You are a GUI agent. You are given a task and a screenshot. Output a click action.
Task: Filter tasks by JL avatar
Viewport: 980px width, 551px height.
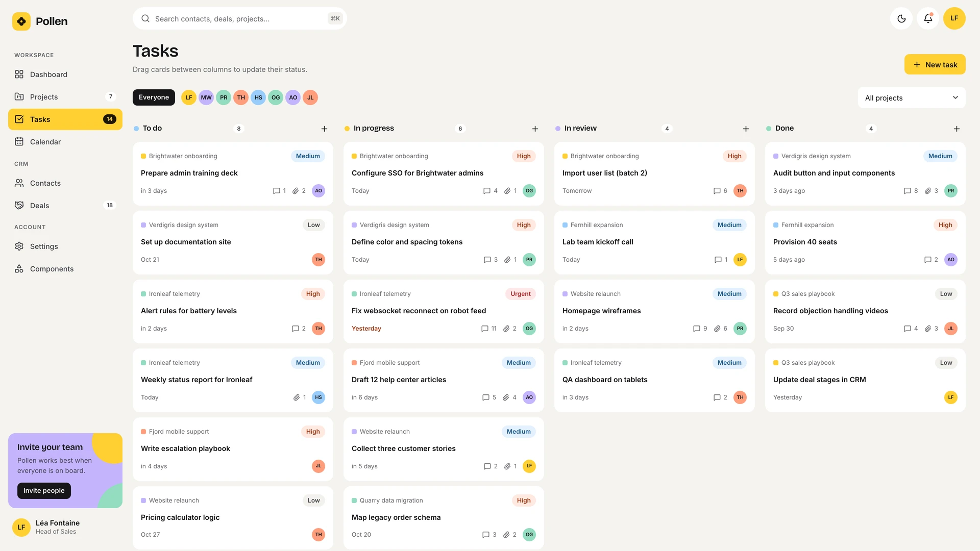coord(310,97)
